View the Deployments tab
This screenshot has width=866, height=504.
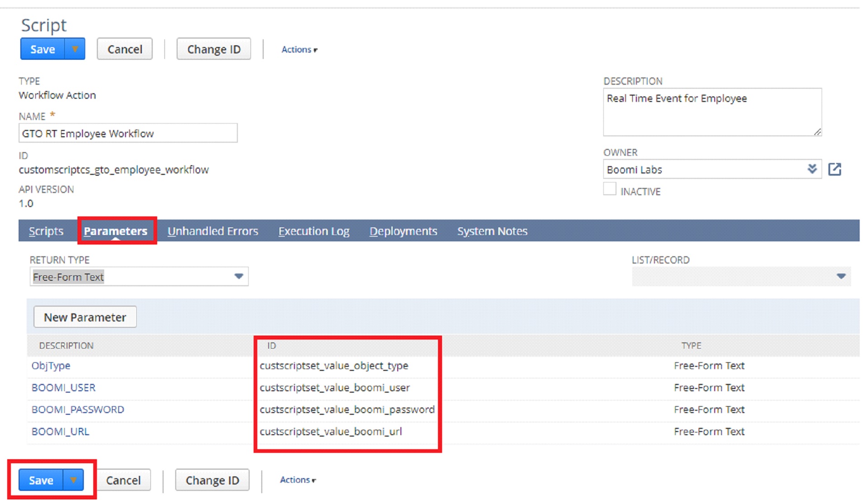(403, 231)
